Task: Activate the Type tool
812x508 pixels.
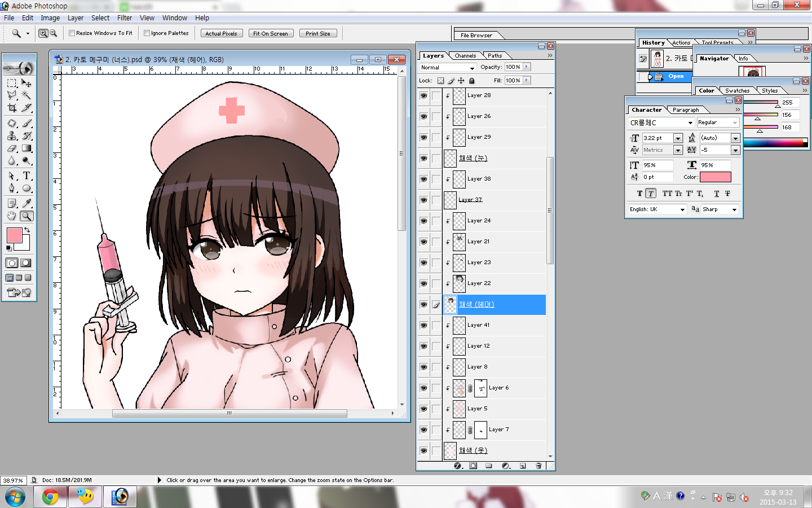Action: pos(27,176)
